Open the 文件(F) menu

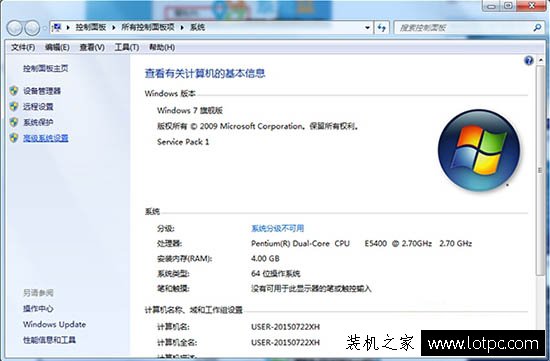tap(23, 47)
